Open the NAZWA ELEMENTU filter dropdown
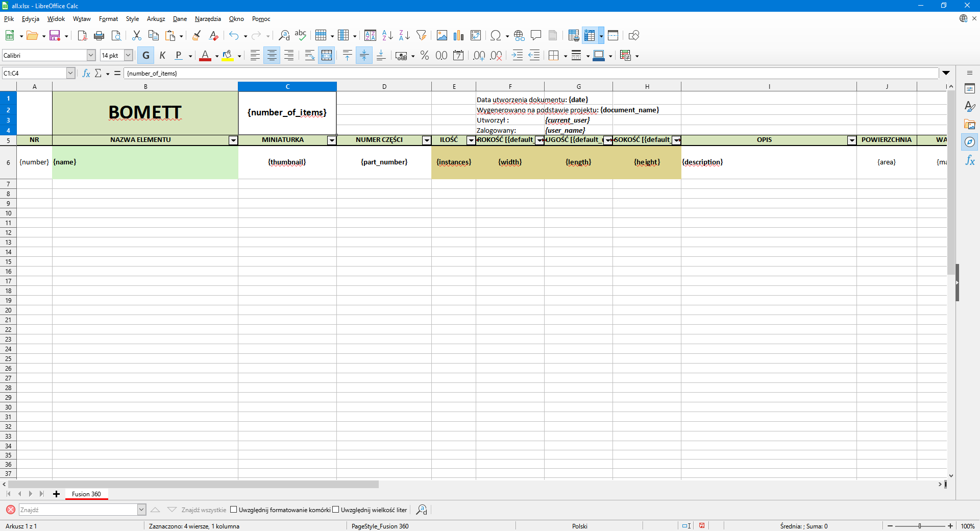 tap(233, 140)
